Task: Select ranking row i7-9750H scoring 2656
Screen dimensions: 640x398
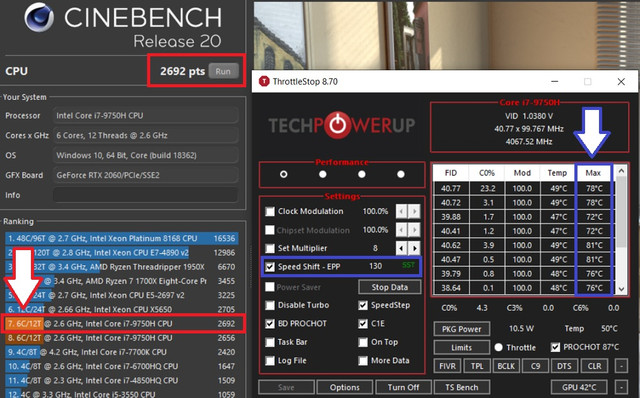Action: [x=122, y=338]
